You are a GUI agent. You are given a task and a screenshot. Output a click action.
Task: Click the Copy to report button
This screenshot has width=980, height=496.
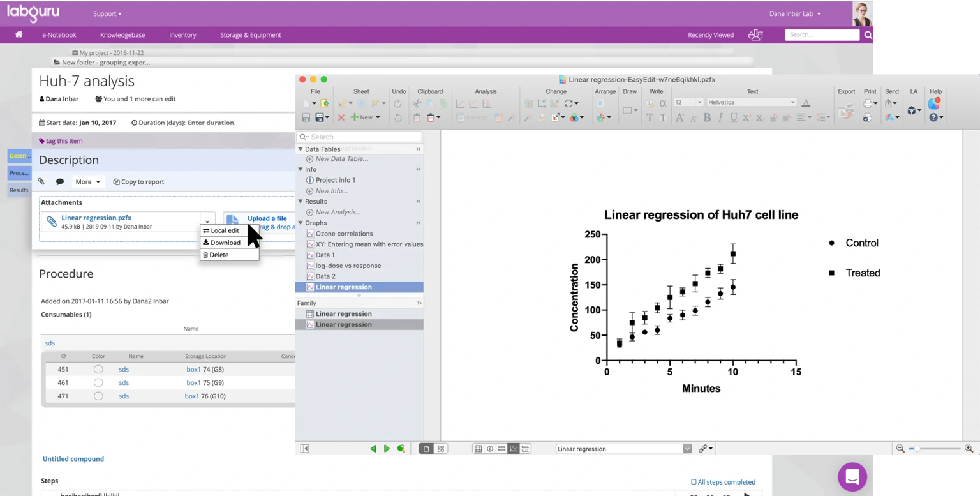(x=138, y=182)
